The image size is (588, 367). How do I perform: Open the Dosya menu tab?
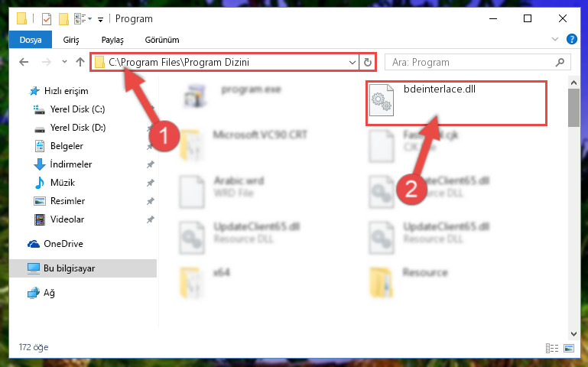pyautogui.click(x=31, y=40)
